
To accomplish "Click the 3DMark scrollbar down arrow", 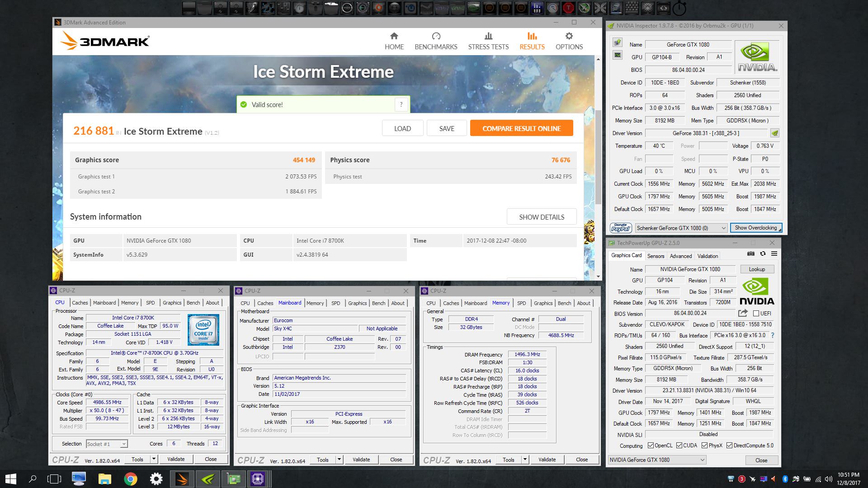I will pos(598,277).
